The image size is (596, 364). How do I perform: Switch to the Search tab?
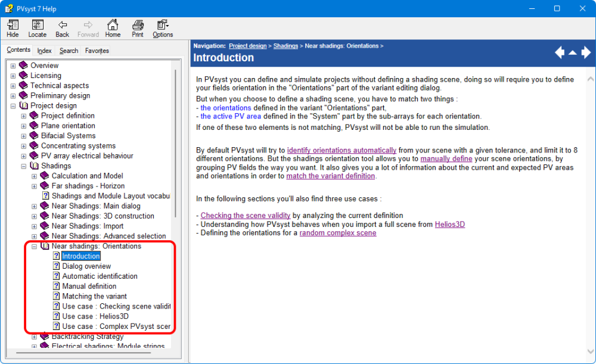(x=69, y=51)
